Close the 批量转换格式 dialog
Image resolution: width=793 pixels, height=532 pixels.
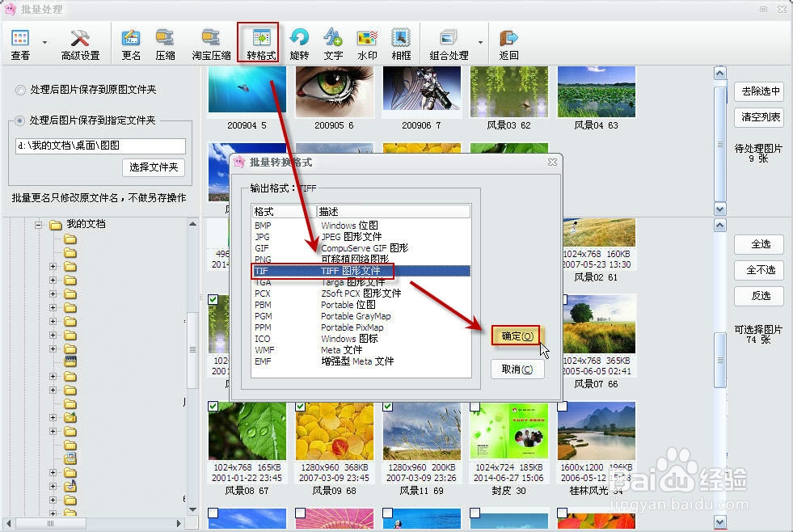coord(552,163)
